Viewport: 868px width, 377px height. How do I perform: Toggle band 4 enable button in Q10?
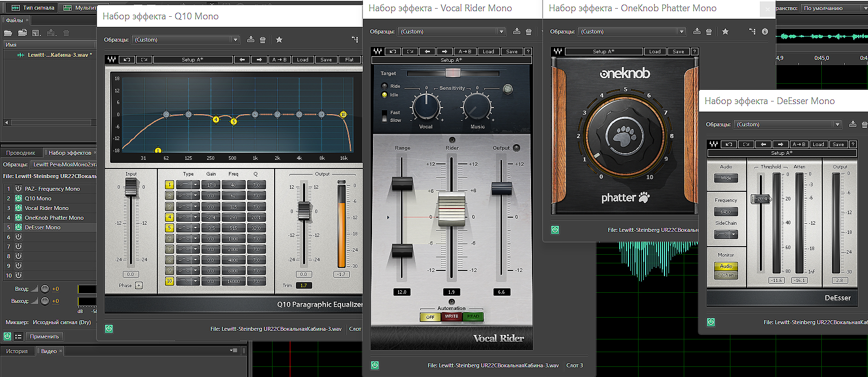(169, 217)
